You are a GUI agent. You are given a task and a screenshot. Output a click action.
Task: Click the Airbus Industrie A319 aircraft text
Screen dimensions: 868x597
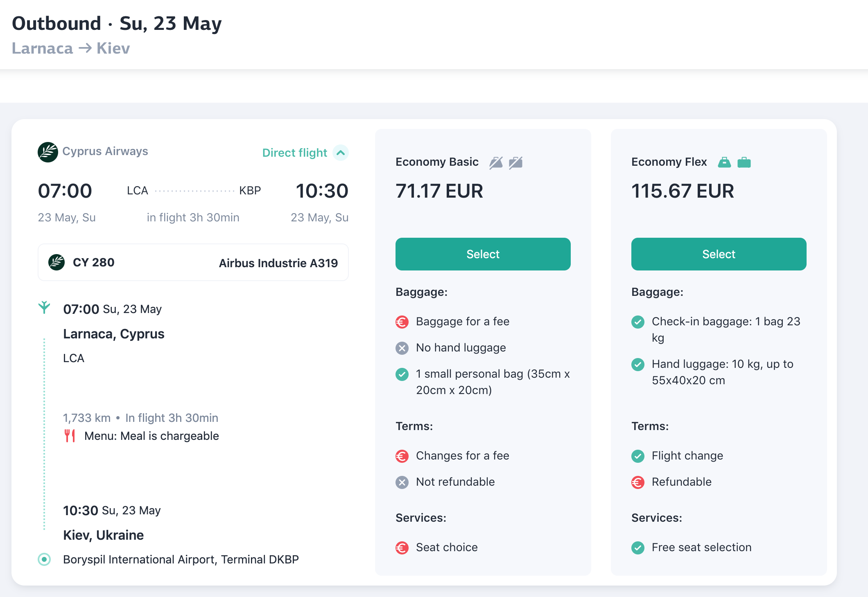tap(278, 263)
